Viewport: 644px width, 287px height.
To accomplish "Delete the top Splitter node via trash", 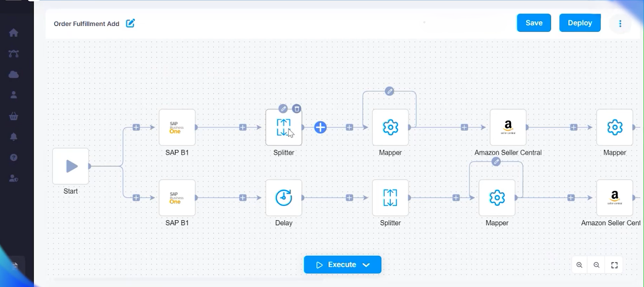I will tap(297, 108).
